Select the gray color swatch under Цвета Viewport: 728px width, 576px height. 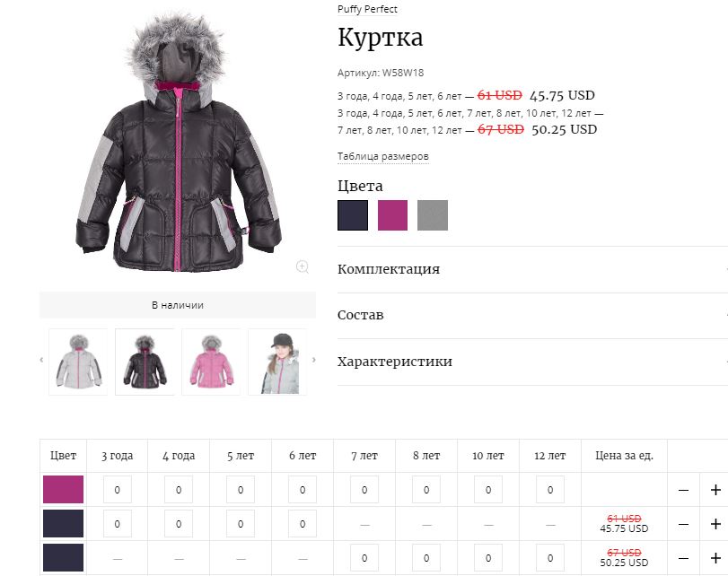click(433, 215)
